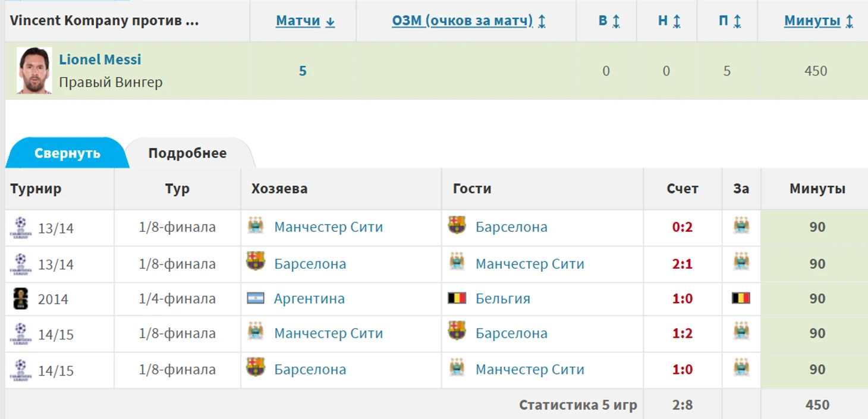Click Lionel Messi's portrait photo
The width and height of the screenshot is (868, 419).
(x=34, y=71)
